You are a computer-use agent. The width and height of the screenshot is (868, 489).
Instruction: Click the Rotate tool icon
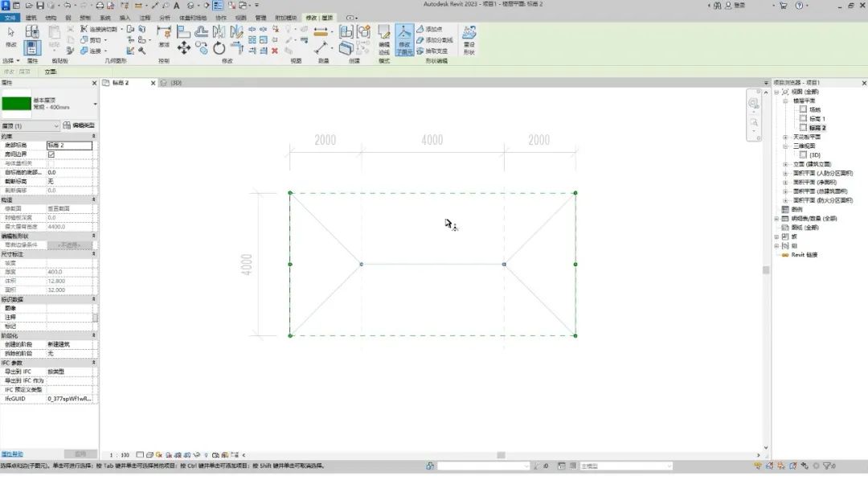point(219,48)
